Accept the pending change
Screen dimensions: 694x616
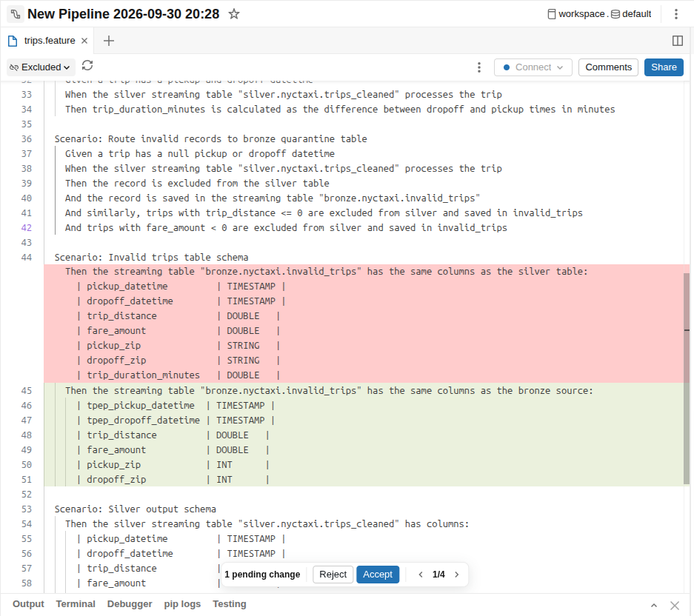378,575
